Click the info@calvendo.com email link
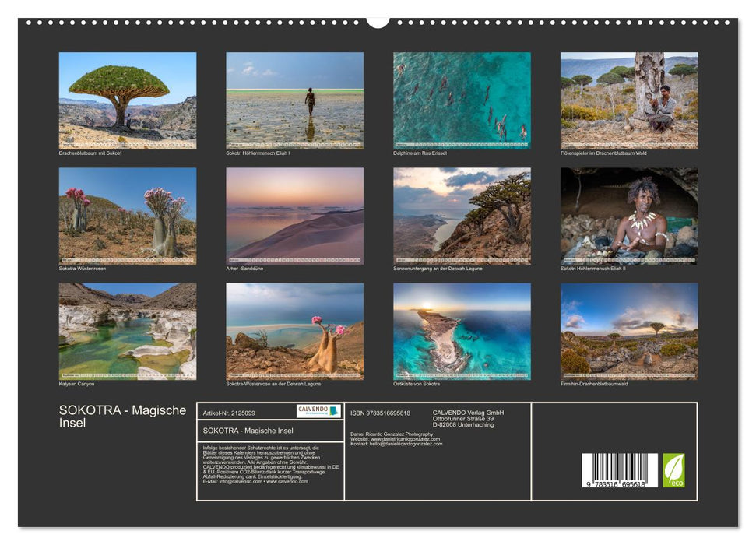 [x=240, y=483]
